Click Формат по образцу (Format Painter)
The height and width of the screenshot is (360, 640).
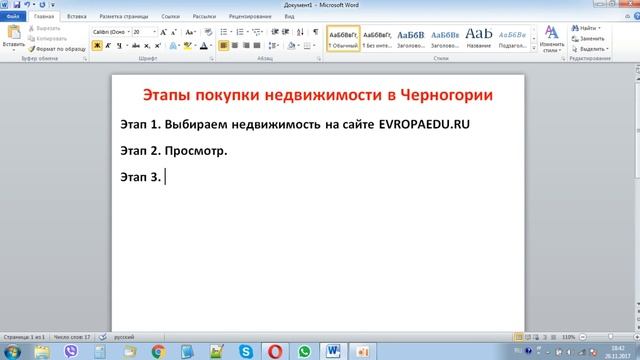[57, 49]
